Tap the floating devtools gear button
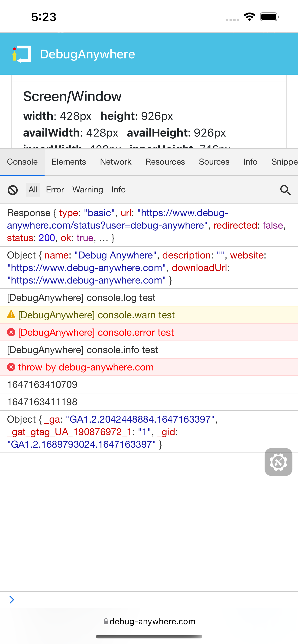The width and height of the screenshot is (298, 644). (278, 462)
